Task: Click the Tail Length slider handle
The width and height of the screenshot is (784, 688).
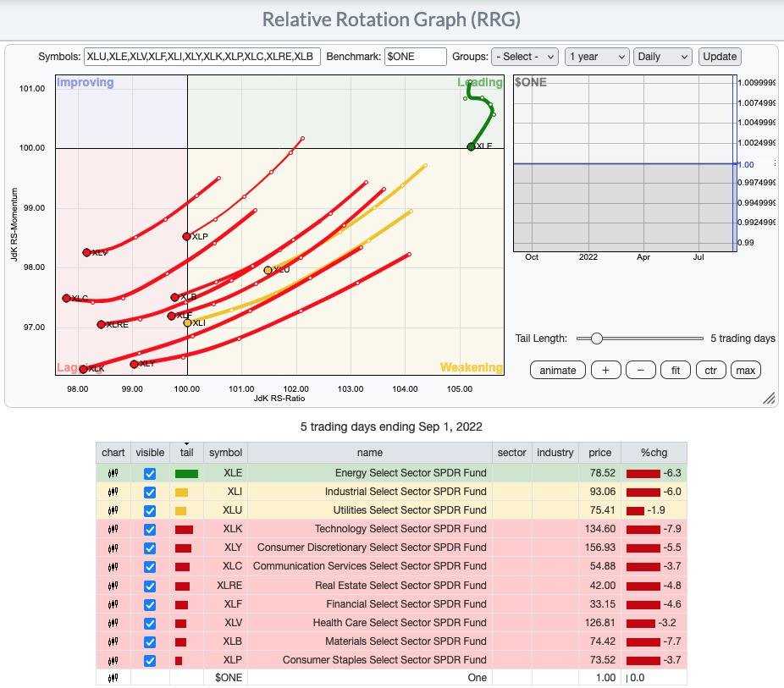Action: [597, 338]
